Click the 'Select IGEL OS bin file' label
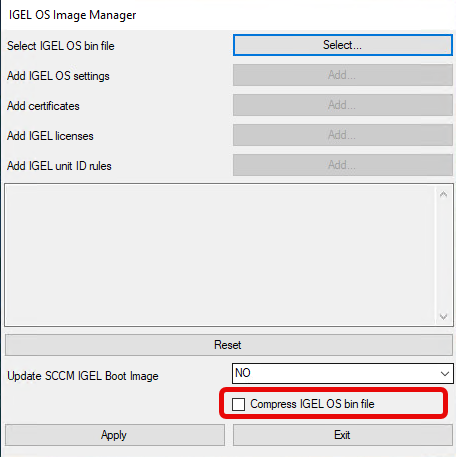The image size is (456, 457). click(x=61, y=46)
